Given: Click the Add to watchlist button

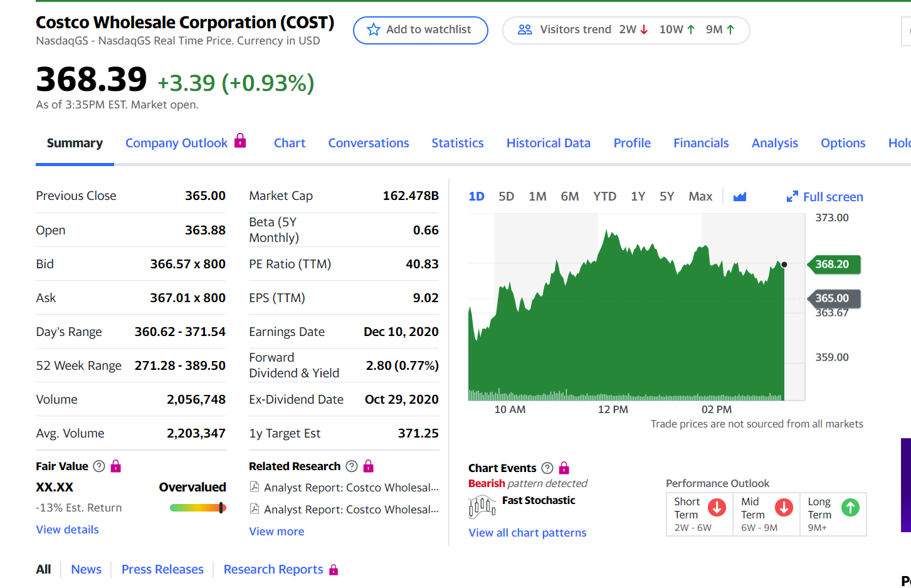Looking at the screenshot, I should point(421,30).
